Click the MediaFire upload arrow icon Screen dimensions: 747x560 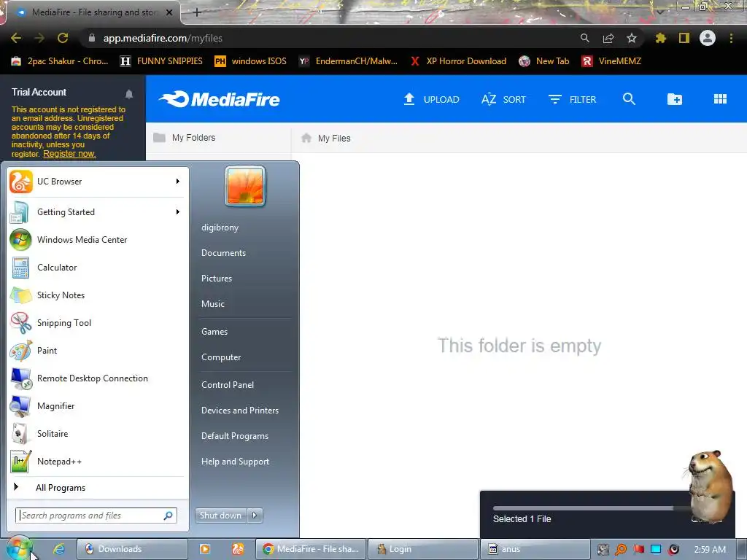pyautogui.click(x=409, y=99)
